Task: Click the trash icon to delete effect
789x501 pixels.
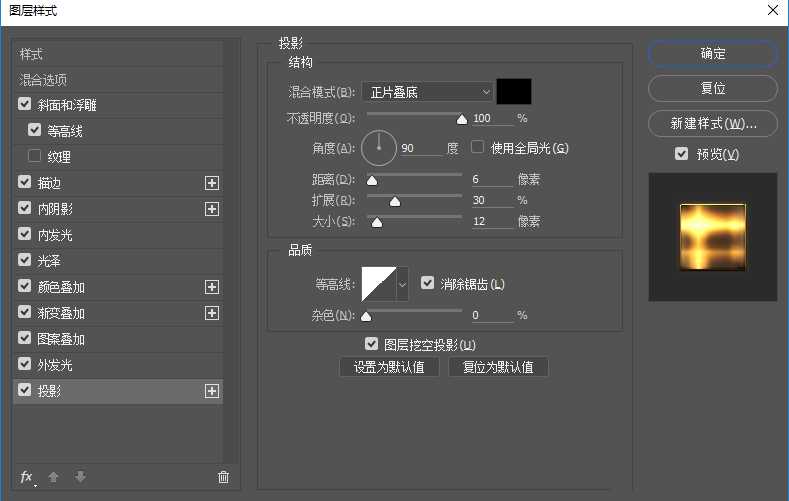Action: [x=223, y=477]
